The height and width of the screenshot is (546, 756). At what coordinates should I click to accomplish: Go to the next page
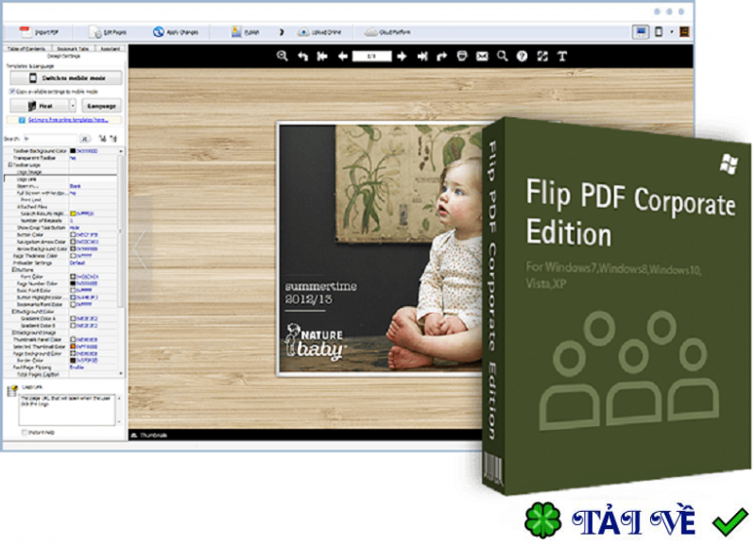click(x=402, y=57)
